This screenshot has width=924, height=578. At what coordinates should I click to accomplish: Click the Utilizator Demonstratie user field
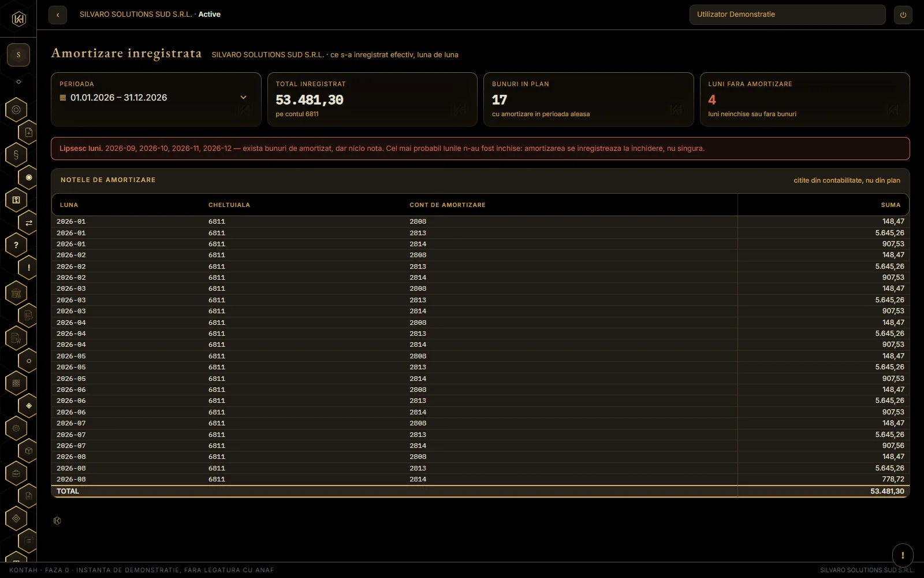787,14
